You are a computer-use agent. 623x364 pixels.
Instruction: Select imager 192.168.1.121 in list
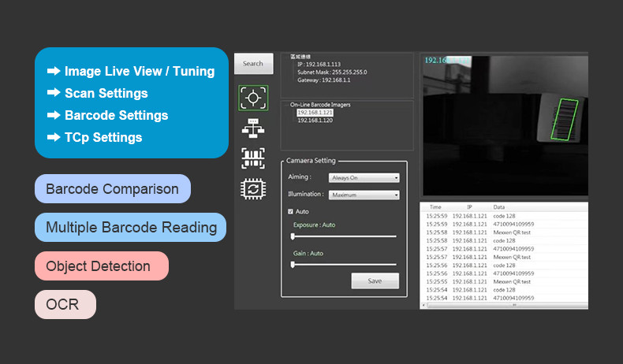point(310,113)
